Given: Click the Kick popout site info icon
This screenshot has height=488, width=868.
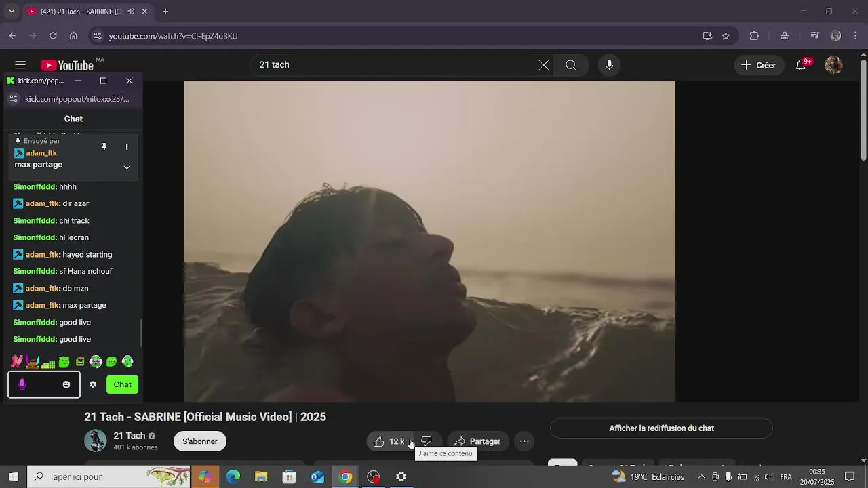Looking at the screenshot, I should pyautogui.click(x=14, y=99).
